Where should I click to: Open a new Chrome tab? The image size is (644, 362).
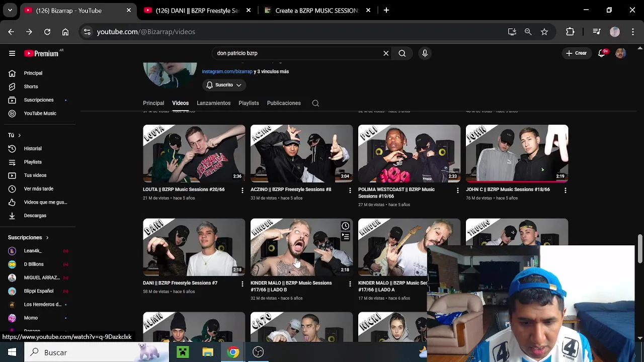pos(386,10)
